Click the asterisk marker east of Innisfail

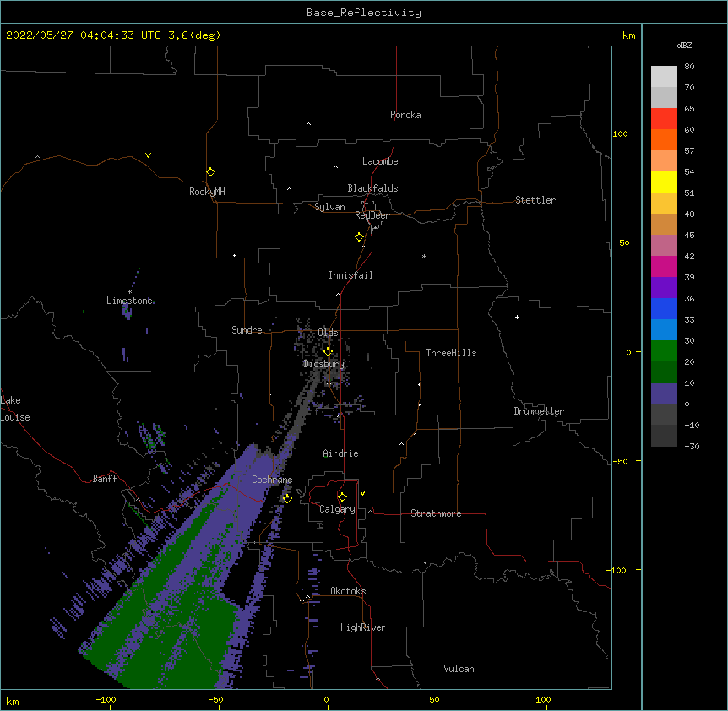coord(424,257)
